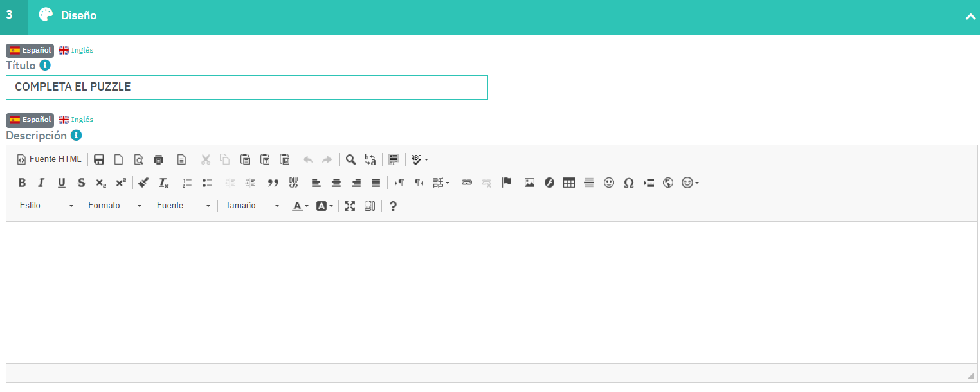Toggle Bold formatting
The image size is (980, 392).
click(22, 183)
